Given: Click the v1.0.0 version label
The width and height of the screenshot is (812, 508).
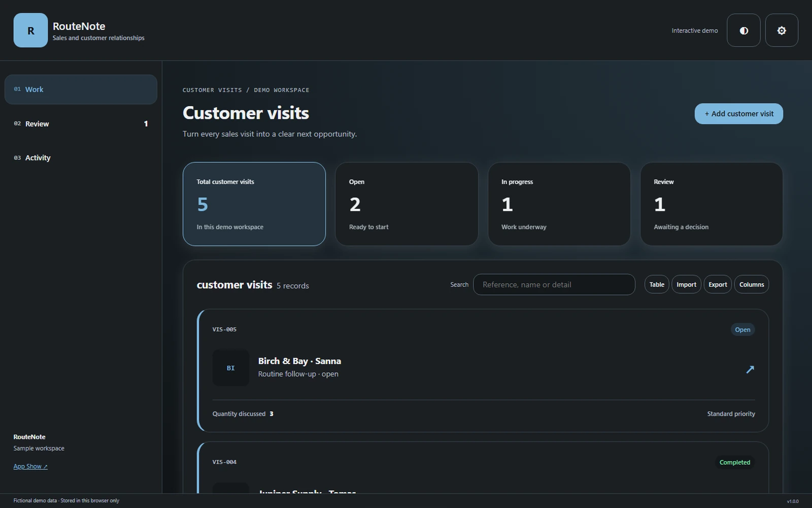Looking at the screenshot, I should click(x=792, y=501).
